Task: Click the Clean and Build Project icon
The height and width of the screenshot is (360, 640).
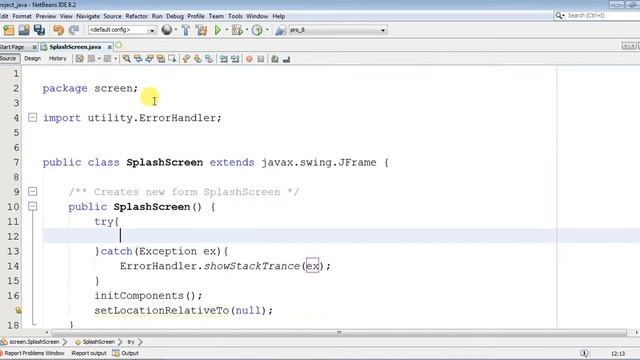Action: coord(201,30)
